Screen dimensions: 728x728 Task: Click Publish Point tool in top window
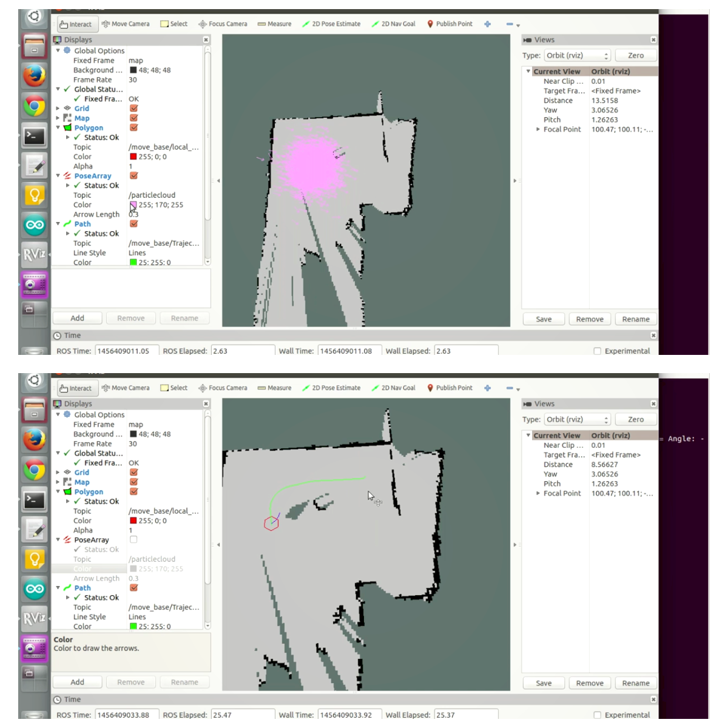click(x=450, y=24)
